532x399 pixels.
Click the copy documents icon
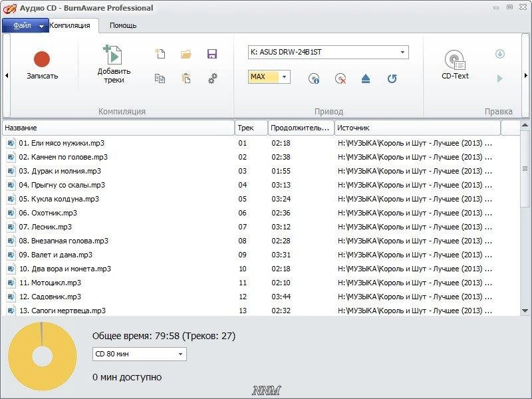click(160, 78)
